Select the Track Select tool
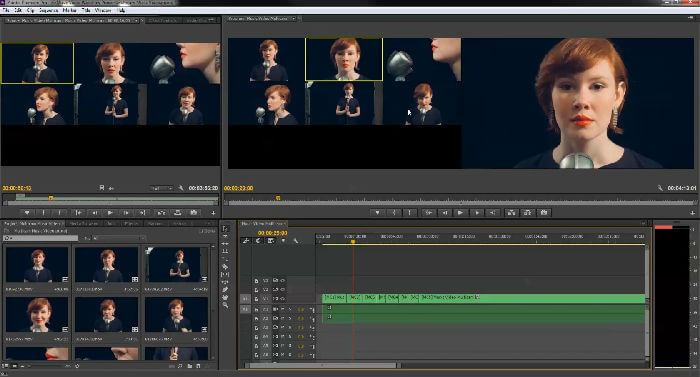Image resolution: width=700 pixels, height=377 pixels. pyautogui.click(x=225, y=236)
